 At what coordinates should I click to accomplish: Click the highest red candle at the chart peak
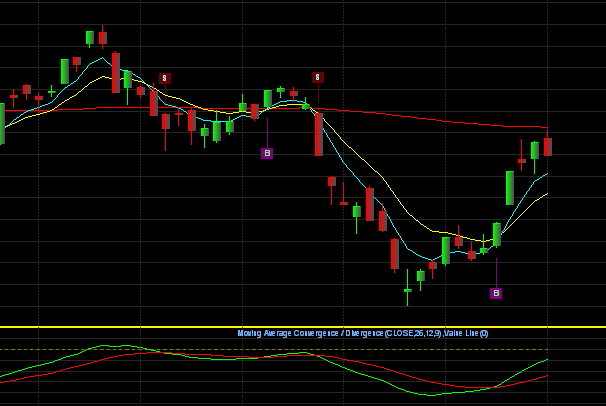coord(103,37)
